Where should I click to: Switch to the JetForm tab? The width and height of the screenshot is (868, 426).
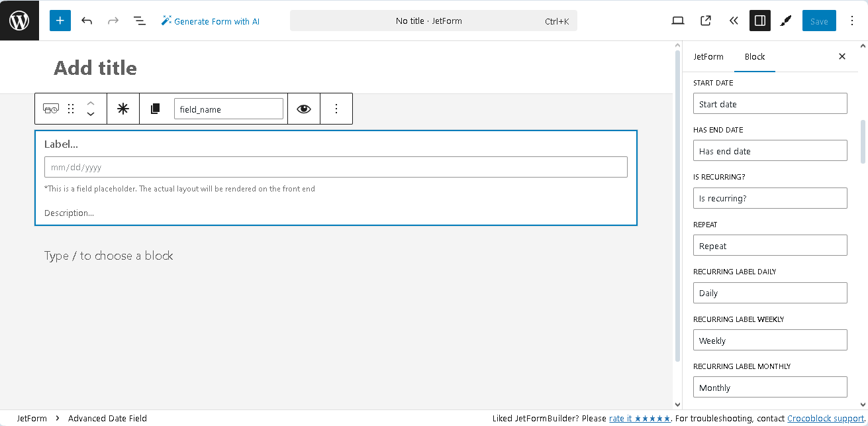708,56
